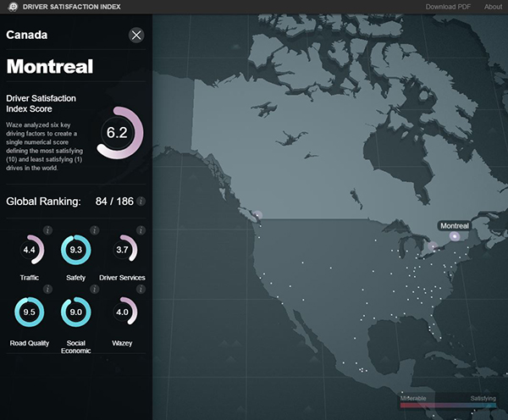The width and height of the screenshot is (508, 420).
Task: Select the Montreal marker on the map
Action: pyautogui.click(x=455, y=236)
